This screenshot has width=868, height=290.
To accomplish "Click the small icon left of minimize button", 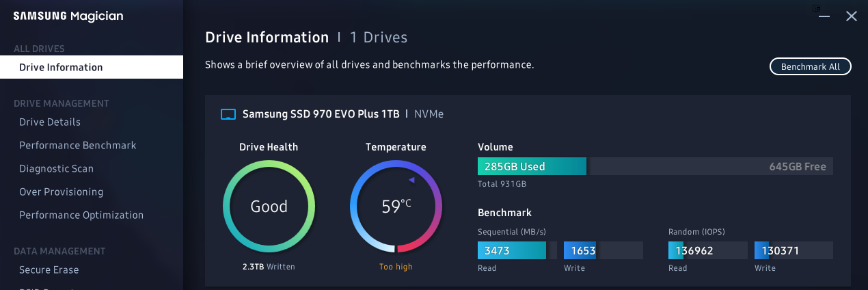I will tap(816, 8).
